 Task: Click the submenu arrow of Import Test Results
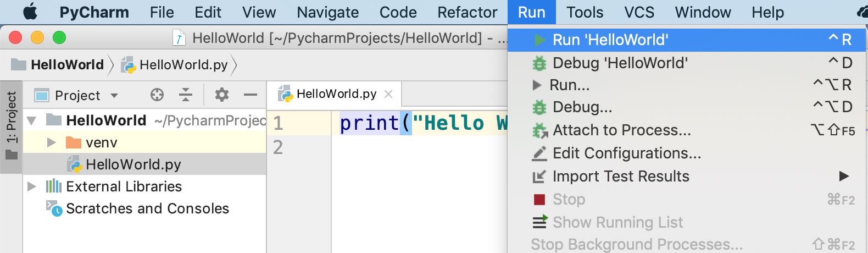[x=844, y=176]
